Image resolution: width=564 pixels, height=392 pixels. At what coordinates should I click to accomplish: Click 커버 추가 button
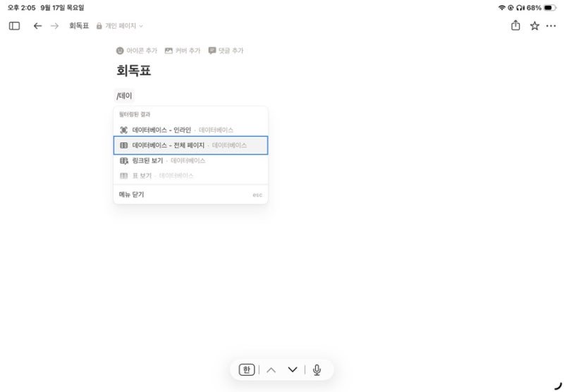183,51
